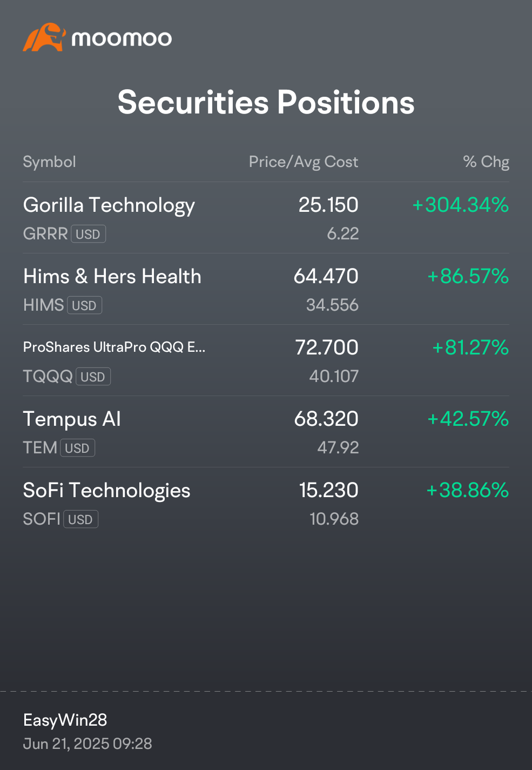This screenshot has width=532, height=770.
Task: Open the ProShares UltraPro QQQ position
Action: [266, 360]
